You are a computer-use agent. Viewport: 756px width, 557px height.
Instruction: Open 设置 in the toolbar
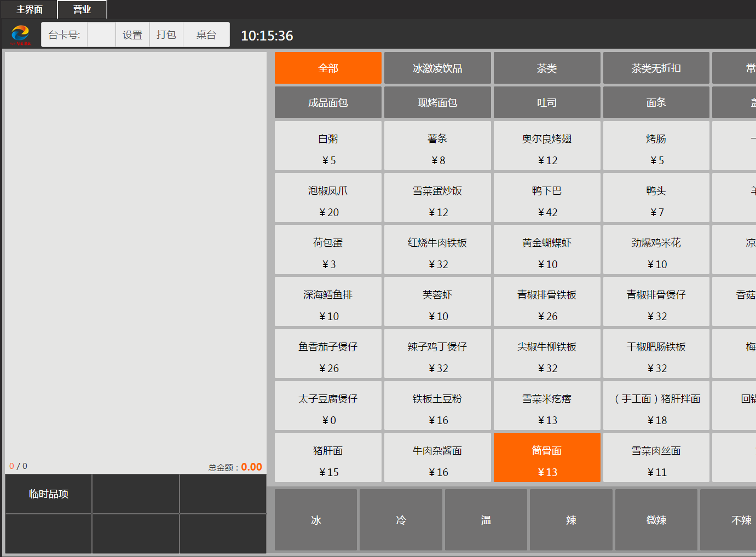coord(132,34)
